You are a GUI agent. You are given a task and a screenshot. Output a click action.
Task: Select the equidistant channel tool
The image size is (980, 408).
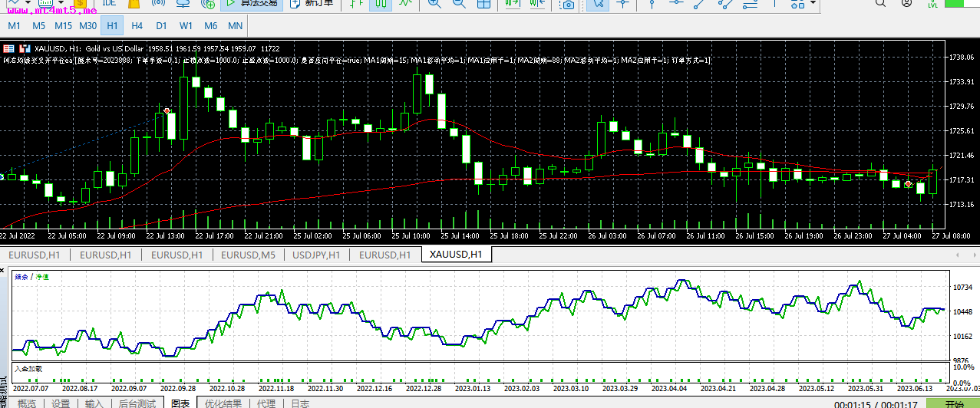coord(725,4)
